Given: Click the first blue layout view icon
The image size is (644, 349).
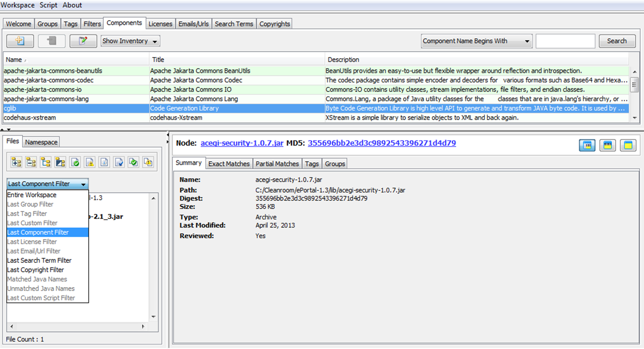Looking at the screenshot, I should click(x=587, y=145).
